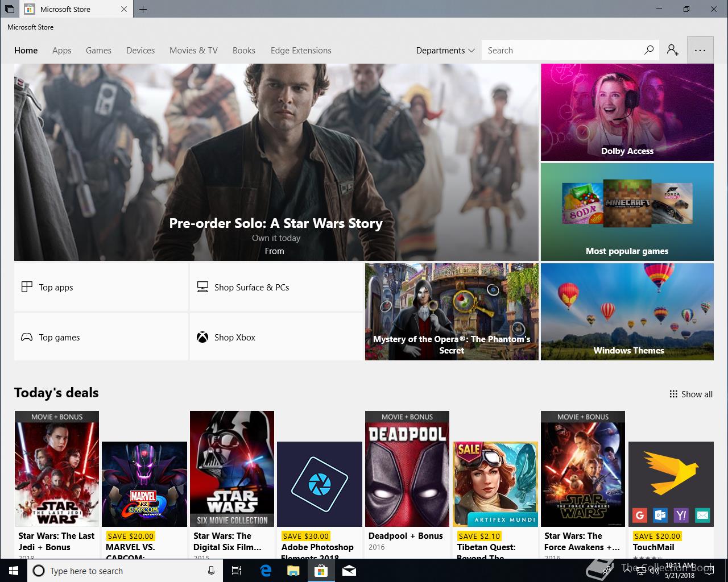This screenshot has height=582, width=728.
Task: Switch to the Apps tab
Action: coord(62,50)
